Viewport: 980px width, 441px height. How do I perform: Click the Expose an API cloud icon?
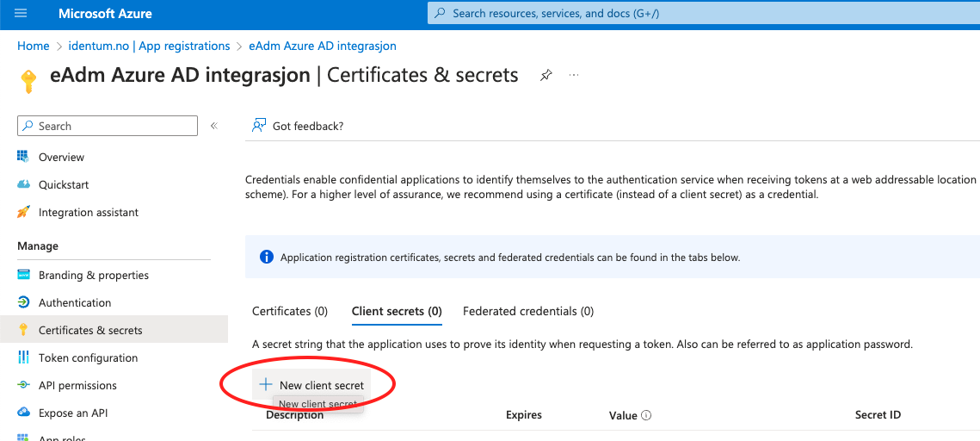pos(24,413)
